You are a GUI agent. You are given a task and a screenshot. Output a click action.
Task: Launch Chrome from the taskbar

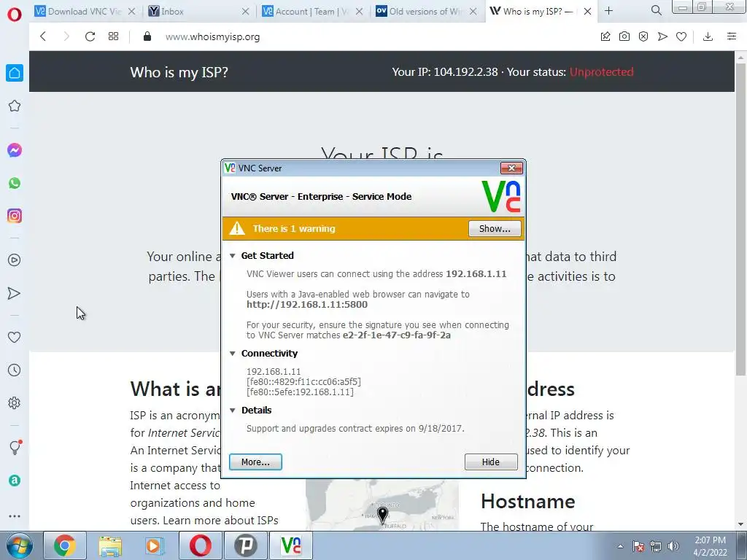(x=65, y=545)
